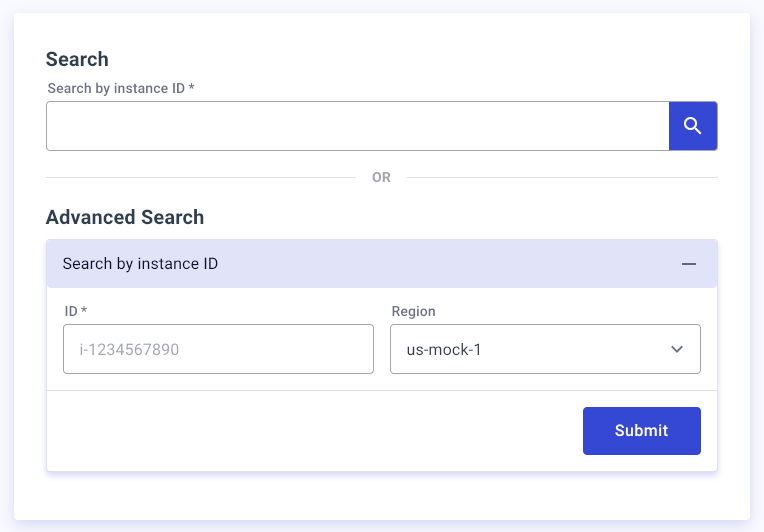The image size is (764, 532).
Task: Click the 'Advanced Search' heading
Action: [125, 217]
